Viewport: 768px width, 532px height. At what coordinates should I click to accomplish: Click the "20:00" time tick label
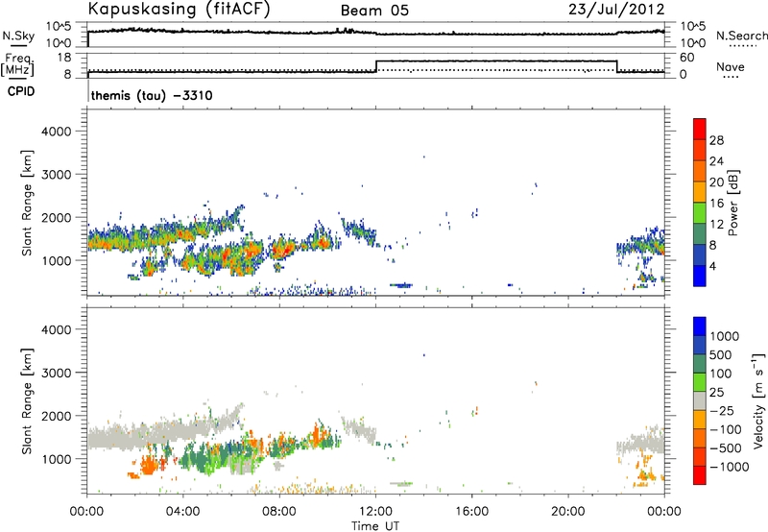pos(567,512)
